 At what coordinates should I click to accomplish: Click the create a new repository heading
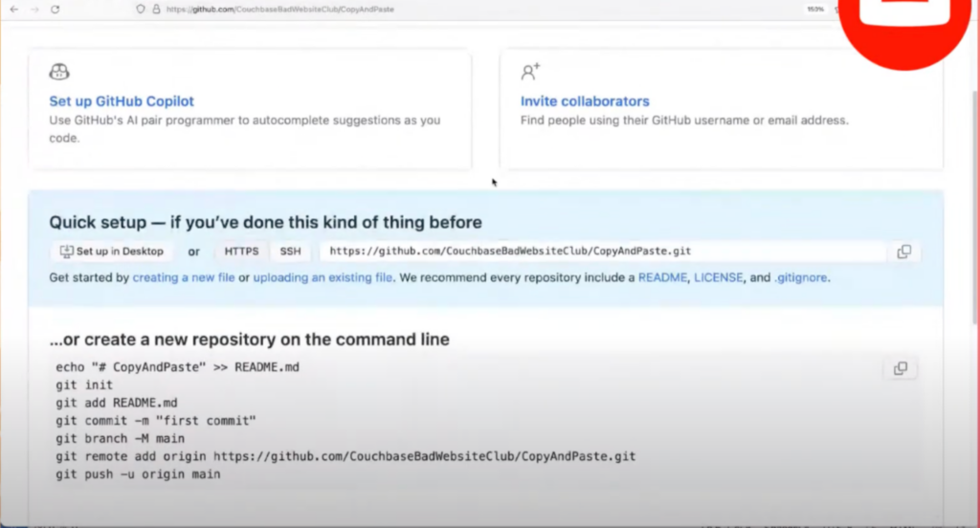click(x=250, y=340)
